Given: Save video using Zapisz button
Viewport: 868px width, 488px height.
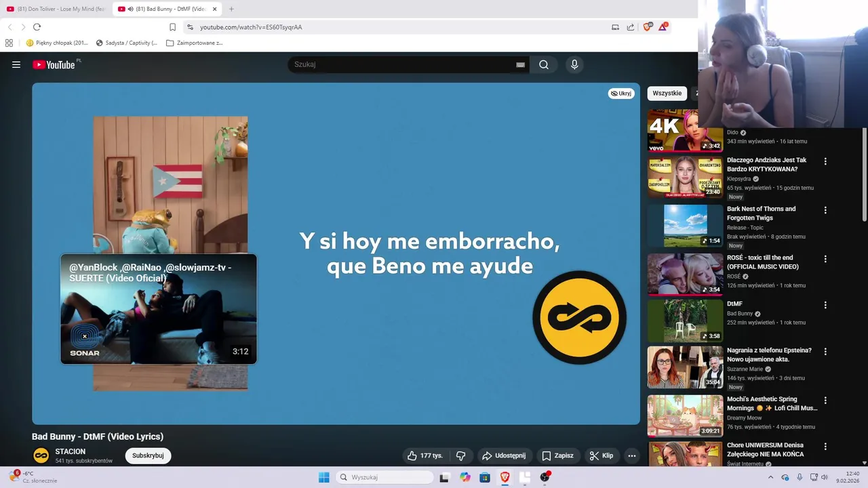Looking at the screenshot, I should (557, 455).
